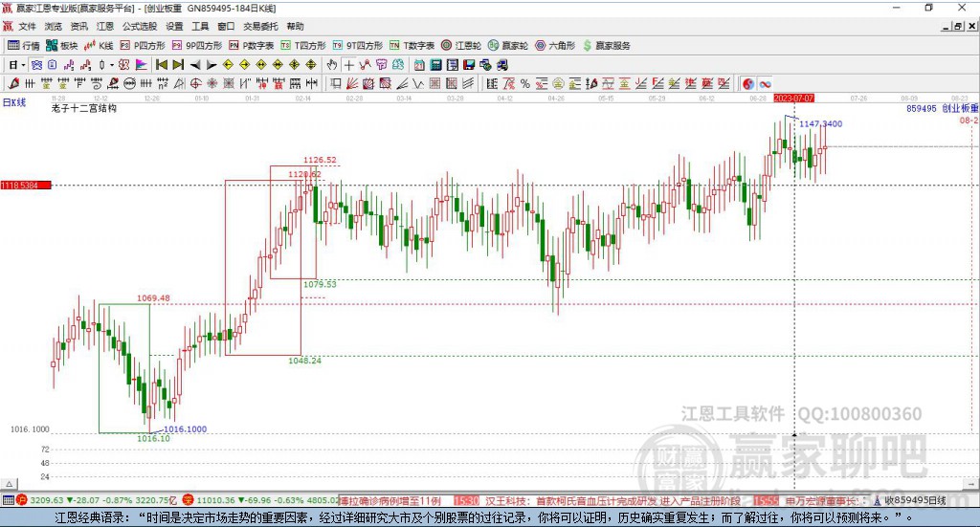Open the T四方形 tool
This screenshot has height=527, width=980.
(303, 46)
